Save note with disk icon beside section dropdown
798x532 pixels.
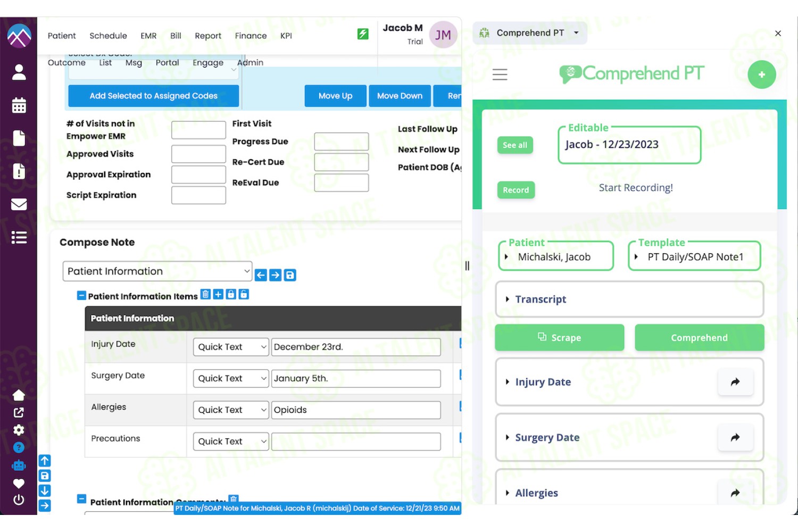[x=289, y=275]
